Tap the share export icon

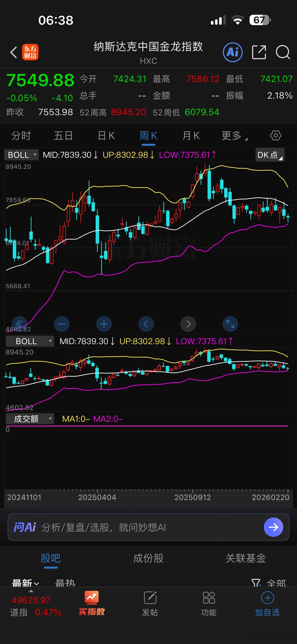coord(259,52)
